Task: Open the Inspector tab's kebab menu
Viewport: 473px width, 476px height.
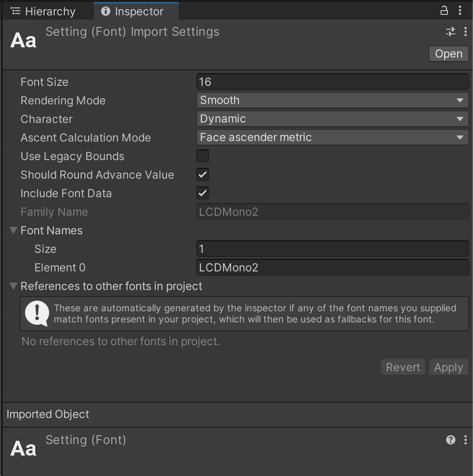Action: click(x=460, y=10)
